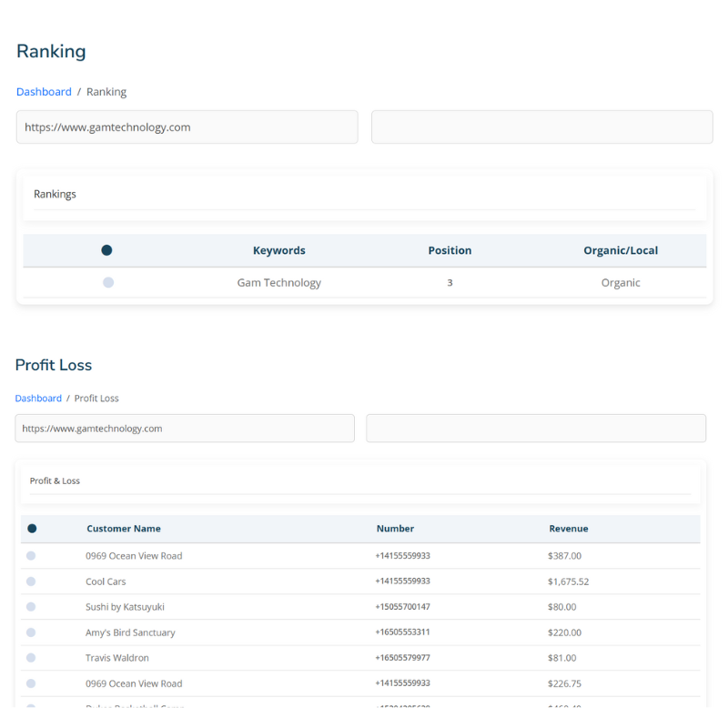The image size is (728, 728).
Task: Click the Revenue column header
Action: coord(568,529)
